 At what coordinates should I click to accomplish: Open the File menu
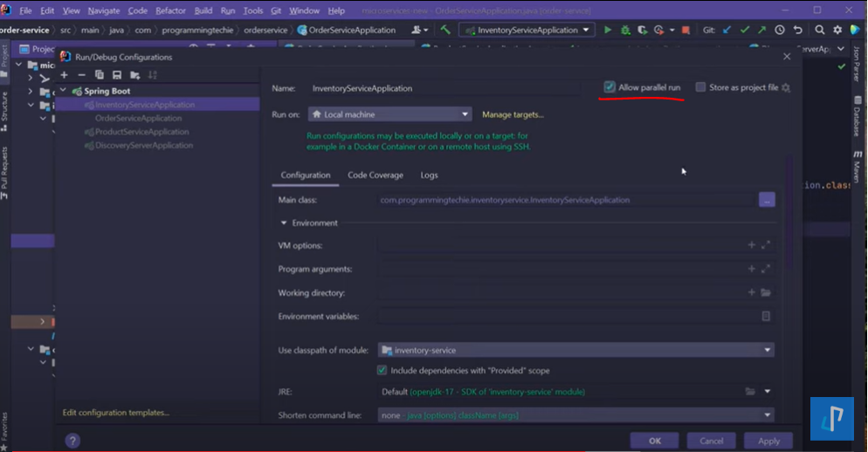(x=25, y=10)
